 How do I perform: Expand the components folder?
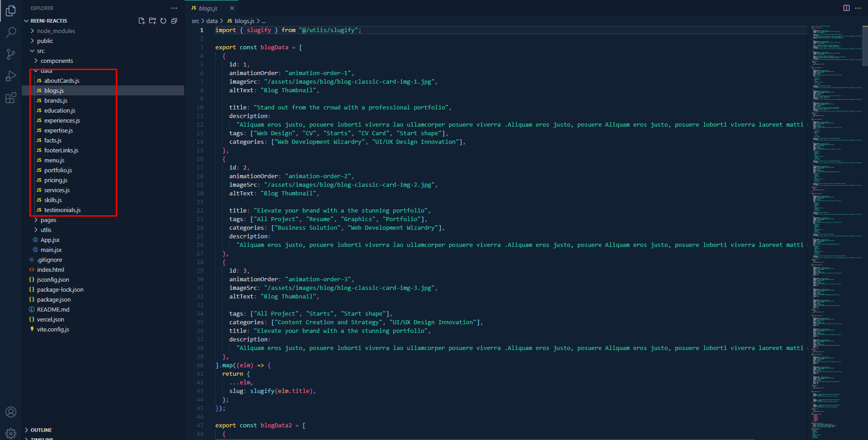tap(57, 61)
